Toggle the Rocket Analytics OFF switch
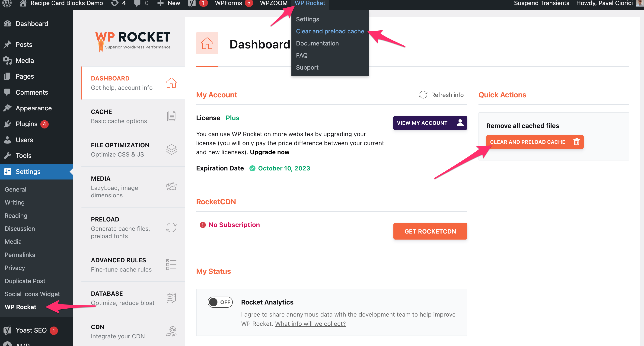644x346 pixels. click(x=220, y=302)
